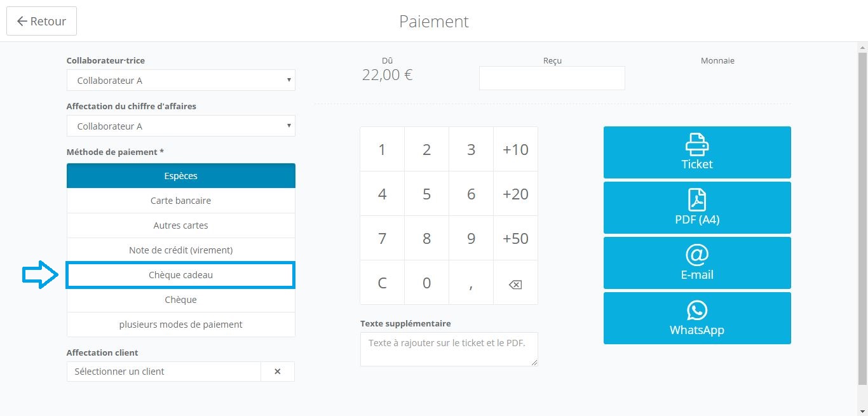Select Carte bancaire payment method

tap(180, 201)
